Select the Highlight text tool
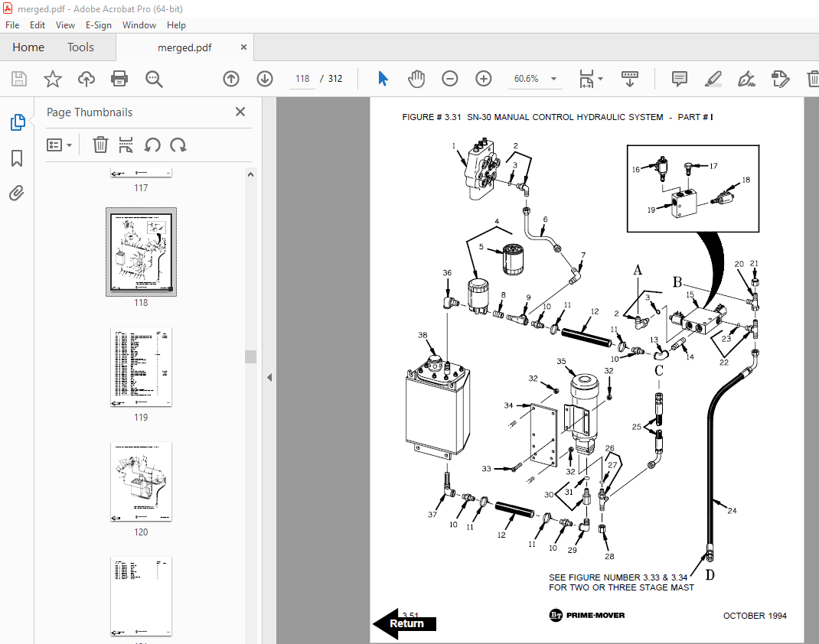 713,78
